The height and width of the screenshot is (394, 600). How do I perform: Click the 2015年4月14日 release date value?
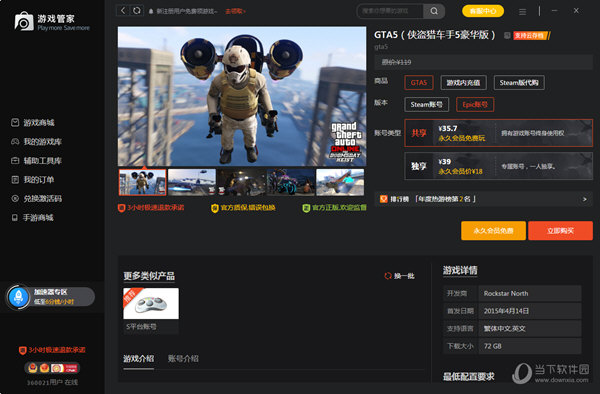[506, 311]
